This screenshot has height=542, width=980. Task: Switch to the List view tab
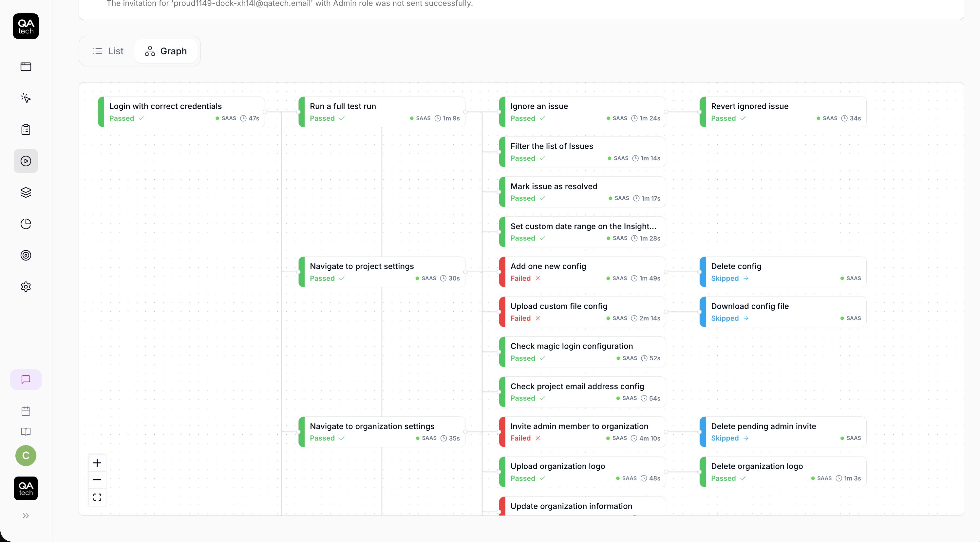(x=108, y=51)
